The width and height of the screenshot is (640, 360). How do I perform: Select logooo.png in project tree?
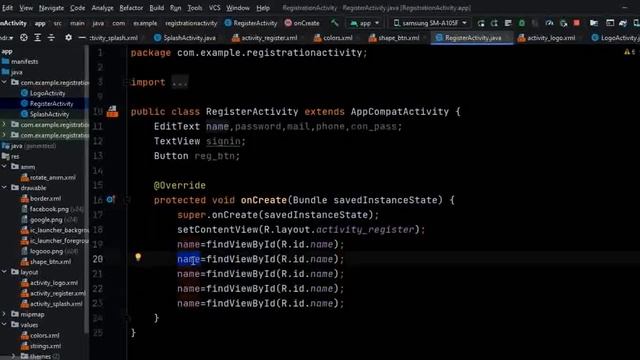tap(46, 251)
